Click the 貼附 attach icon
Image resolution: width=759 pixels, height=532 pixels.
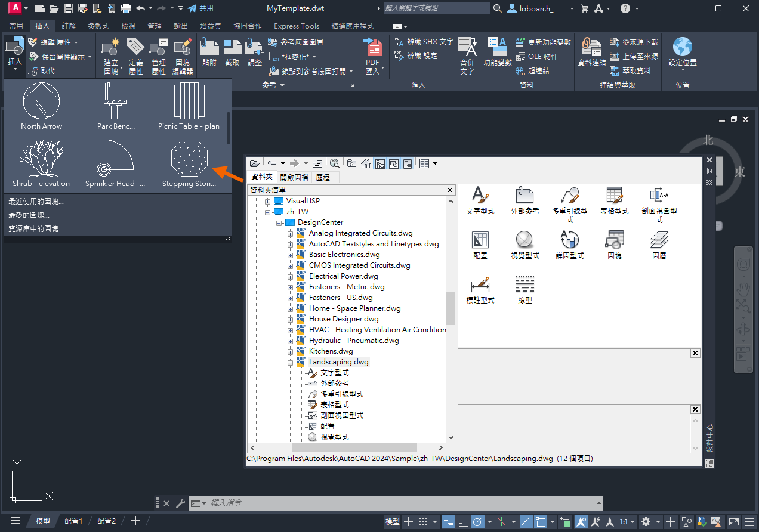pyautogui.click(x=209, y=47)
